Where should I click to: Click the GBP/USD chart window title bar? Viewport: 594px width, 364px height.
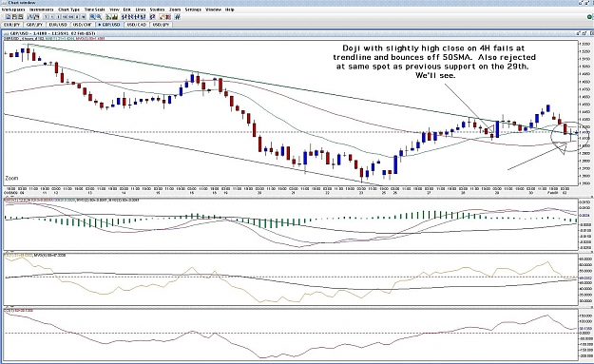coord(291,33)
